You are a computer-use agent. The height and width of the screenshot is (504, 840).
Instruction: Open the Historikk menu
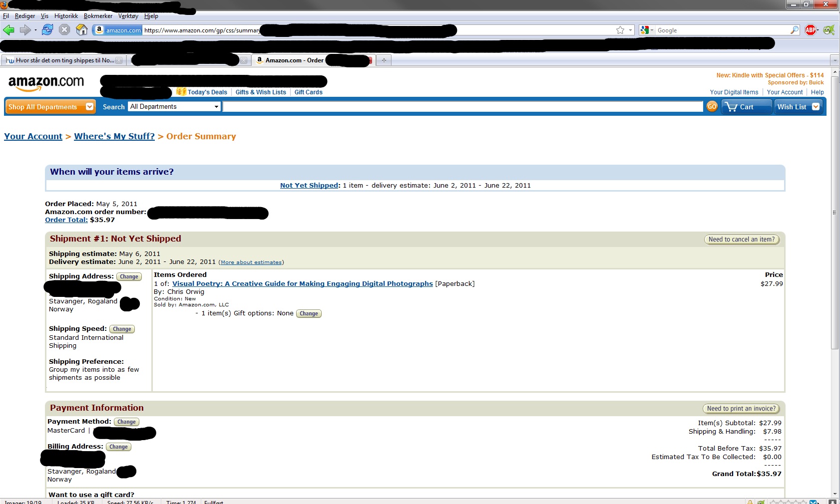click(x=66, y=16)
